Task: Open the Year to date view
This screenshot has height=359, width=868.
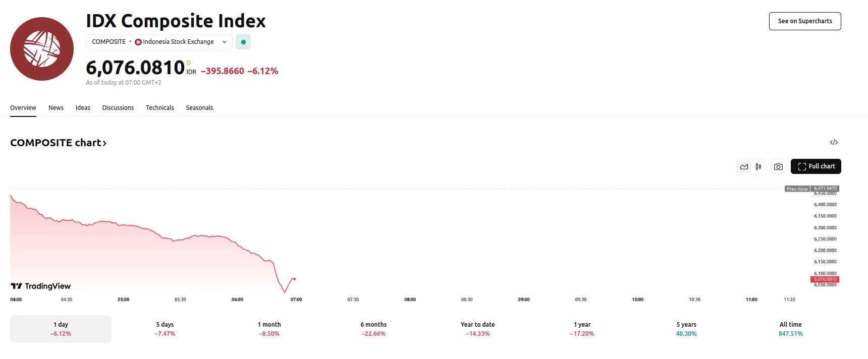Action: coord(477,329)
